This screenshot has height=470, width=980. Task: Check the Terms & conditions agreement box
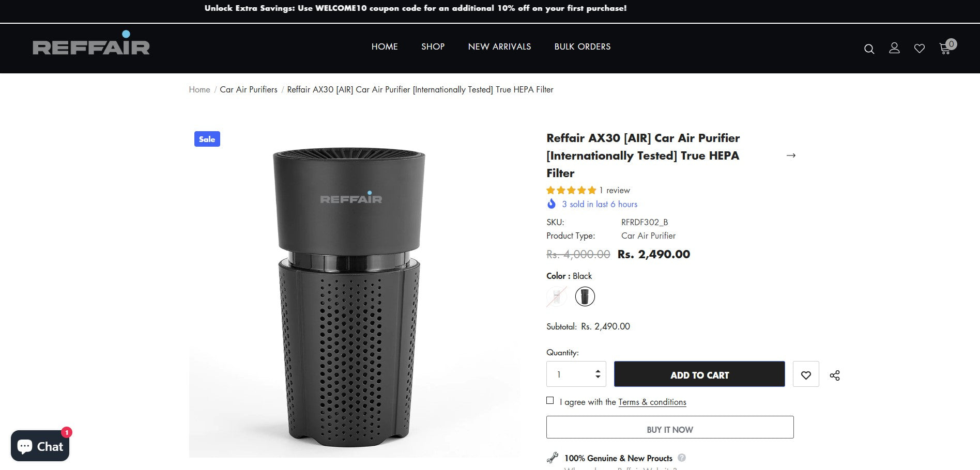pos(550,401)
